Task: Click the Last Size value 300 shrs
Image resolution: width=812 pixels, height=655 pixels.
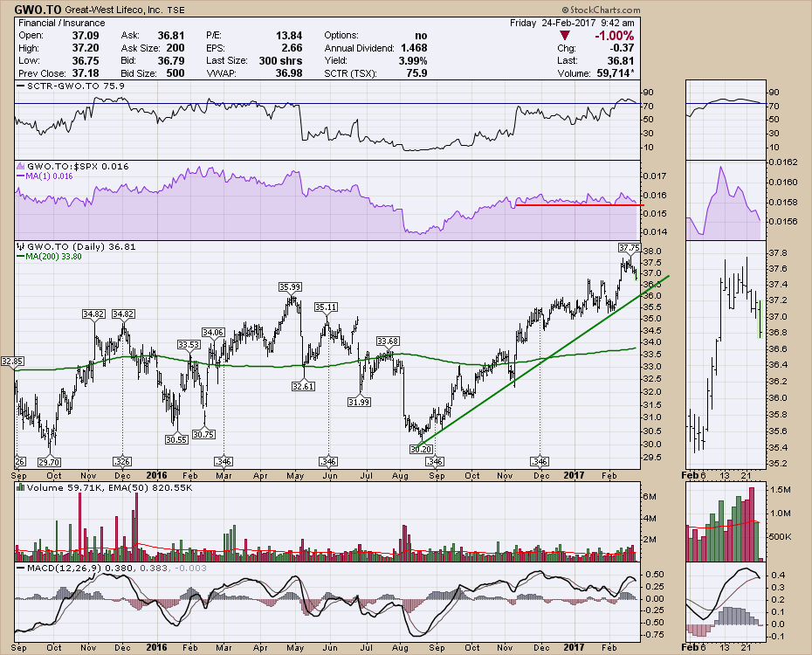Action: [x=280, y=60]
